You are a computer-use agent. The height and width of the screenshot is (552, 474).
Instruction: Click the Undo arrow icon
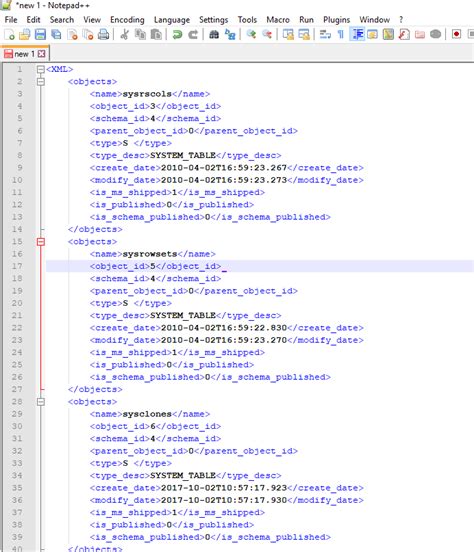[x=177, y=34]
